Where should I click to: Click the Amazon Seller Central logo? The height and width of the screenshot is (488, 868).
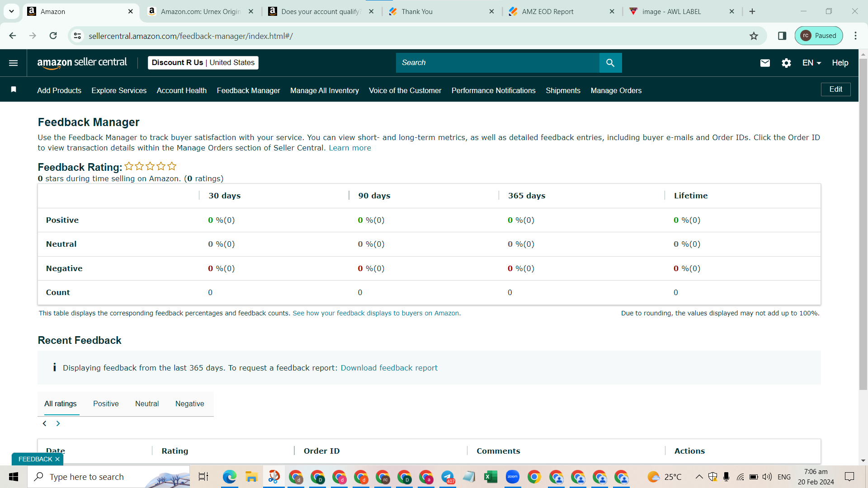pos(82,63)
